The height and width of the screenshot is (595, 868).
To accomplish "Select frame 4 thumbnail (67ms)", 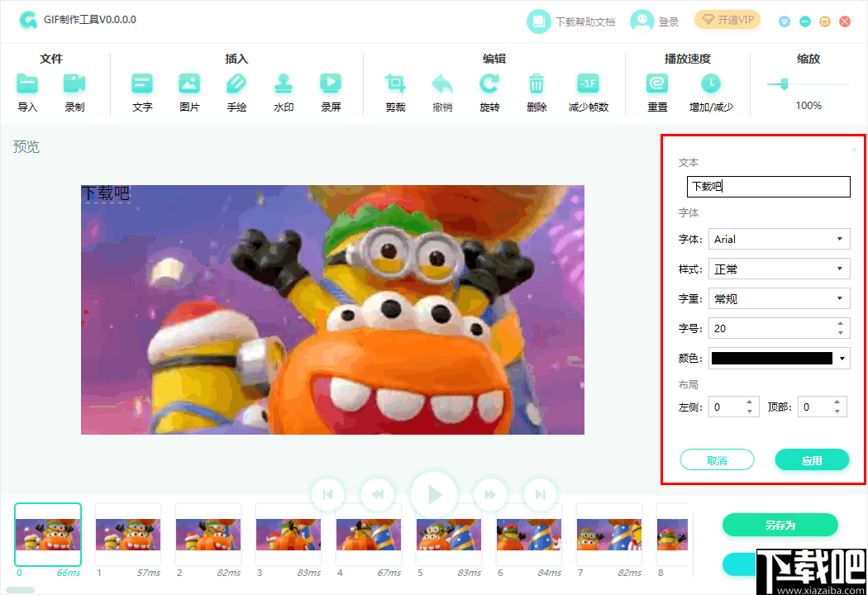I will pyautogui.click(x=369, y=535).
